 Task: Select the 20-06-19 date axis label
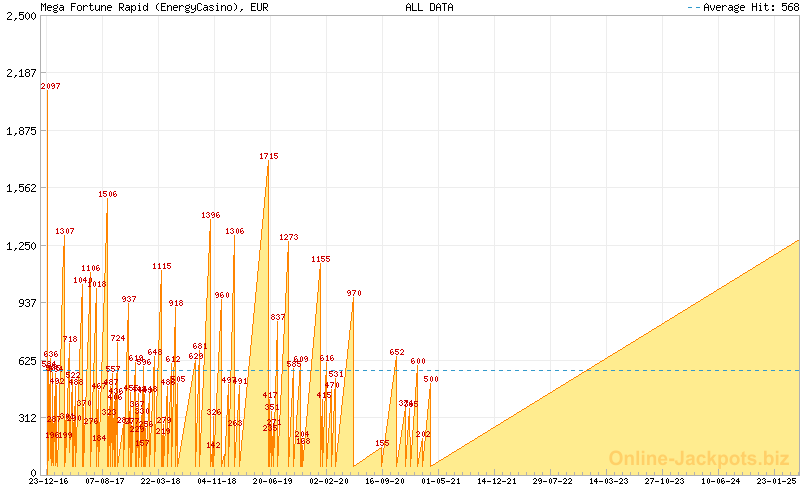pyautogui.click(x=272, y=481)
